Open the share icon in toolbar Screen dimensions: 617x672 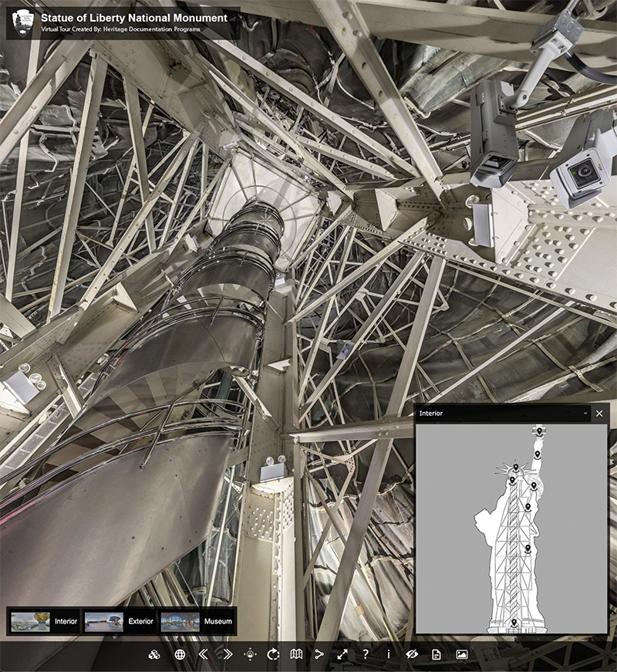tap(319, 654)
